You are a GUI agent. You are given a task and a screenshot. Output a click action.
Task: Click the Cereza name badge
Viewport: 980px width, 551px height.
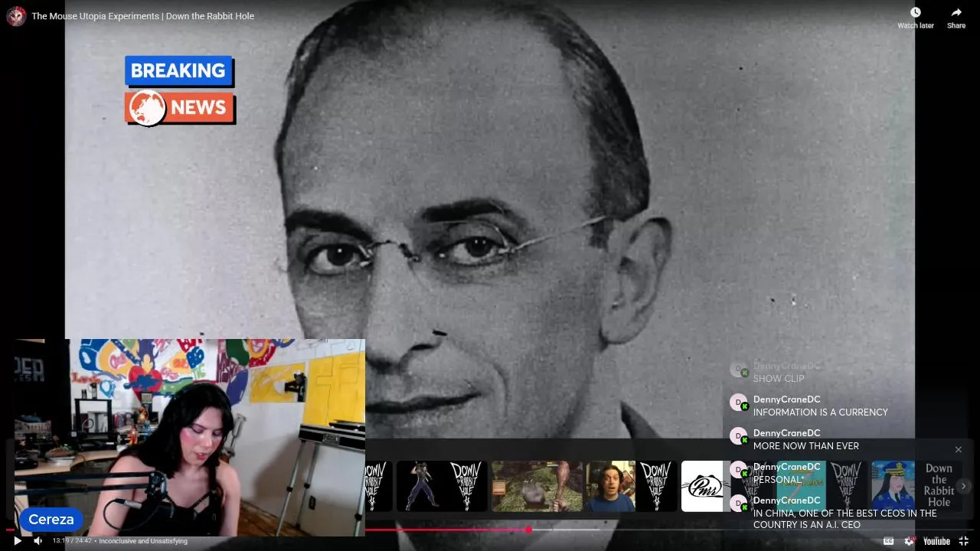(51, 520)
